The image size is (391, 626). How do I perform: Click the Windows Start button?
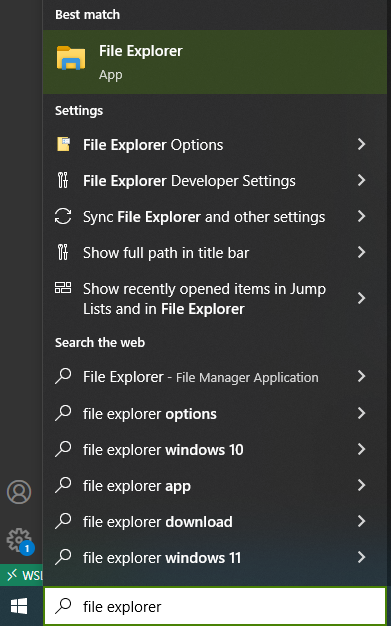click(x=19, y=606)
